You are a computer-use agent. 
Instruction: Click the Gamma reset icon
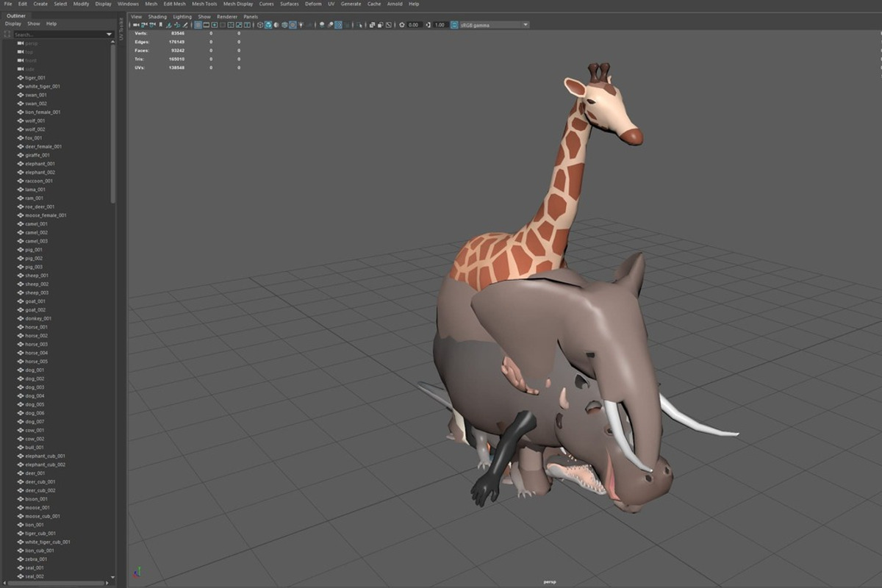(x=428, y=25)
